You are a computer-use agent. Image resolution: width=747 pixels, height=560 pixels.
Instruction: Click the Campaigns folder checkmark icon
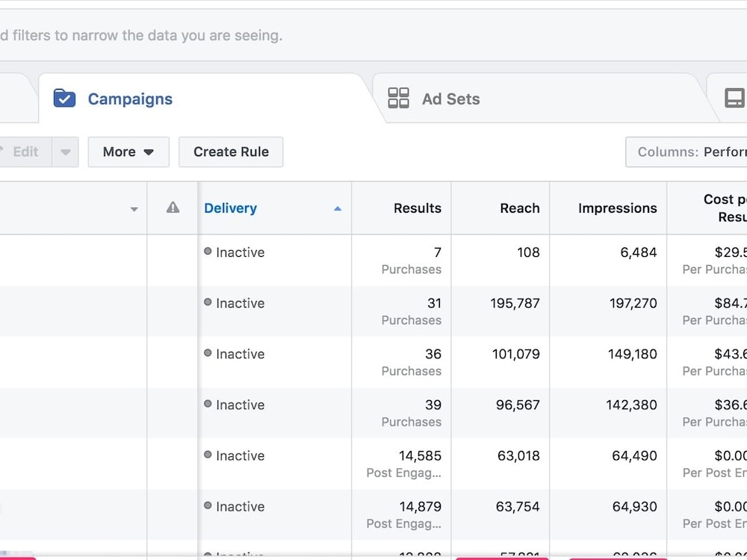pyautogui.click(x=64, y=98)
